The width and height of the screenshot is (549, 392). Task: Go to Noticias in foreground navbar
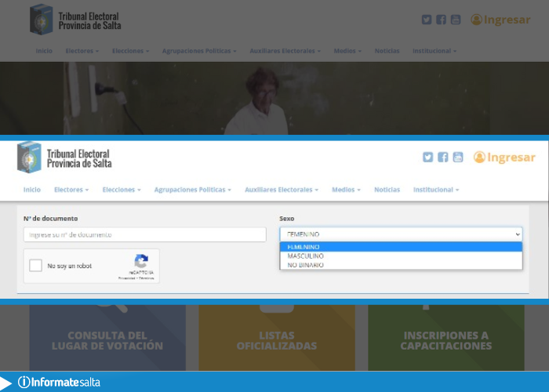coord(387,190)
